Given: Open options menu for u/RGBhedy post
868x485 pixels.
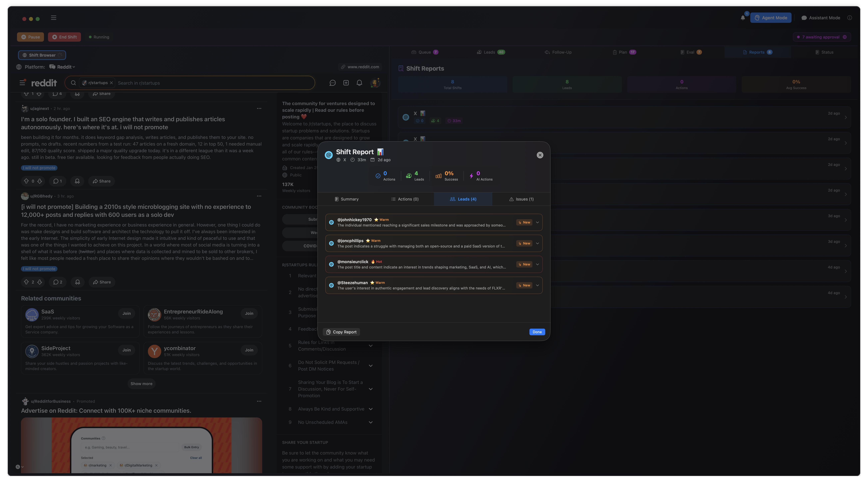Looking at the screenshot, I should point(259,196).
